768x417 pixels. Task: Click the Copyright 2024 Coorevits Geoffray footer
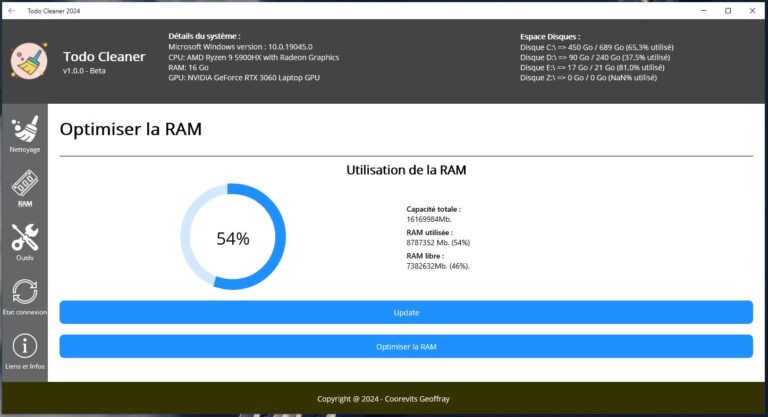(383, 399)
